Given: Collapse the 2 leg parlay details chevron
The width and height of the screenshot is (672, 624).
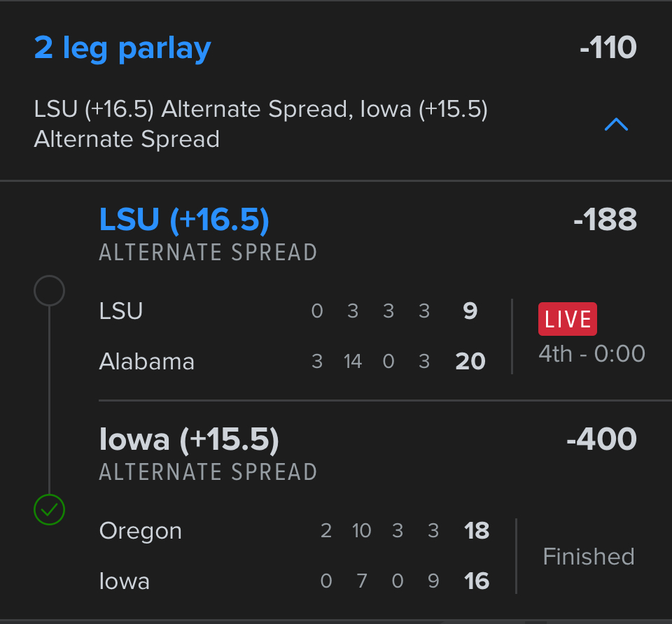Looking at the screenshot, I should 616,125.
